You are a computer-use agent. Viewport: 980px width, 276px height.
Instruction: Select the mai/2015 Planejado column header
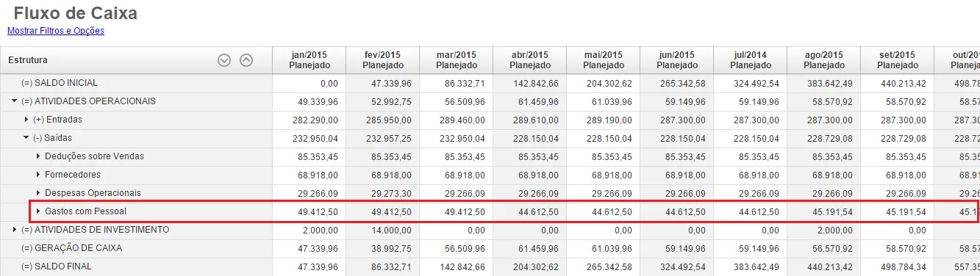coord(603,60)
